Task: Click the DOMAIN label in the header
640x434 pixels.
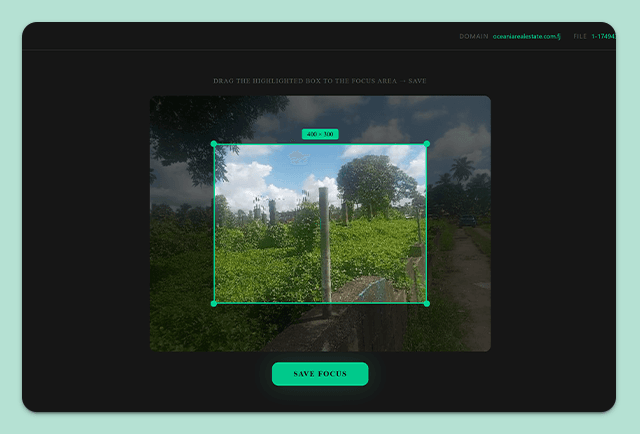Action: (x=473, y=36)
